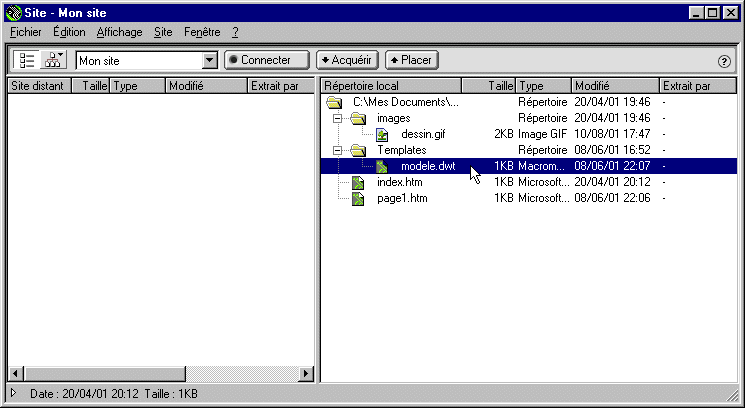Collapse the images folder tree node
Viewport: 745px width, 408px height.
(x=338, y=118)
